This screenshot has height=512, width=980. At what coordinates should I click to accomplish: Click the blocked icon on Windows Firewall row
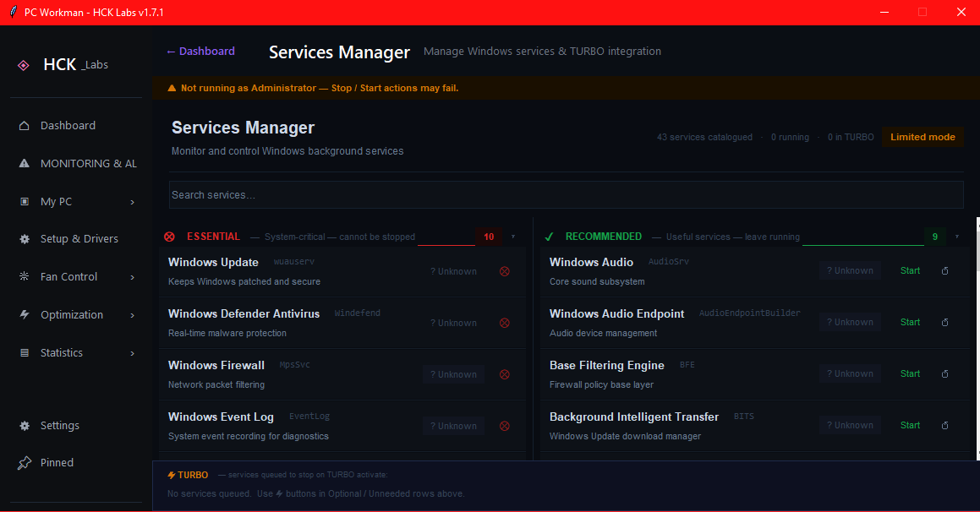pyautogui.click(x=505, y=374)
